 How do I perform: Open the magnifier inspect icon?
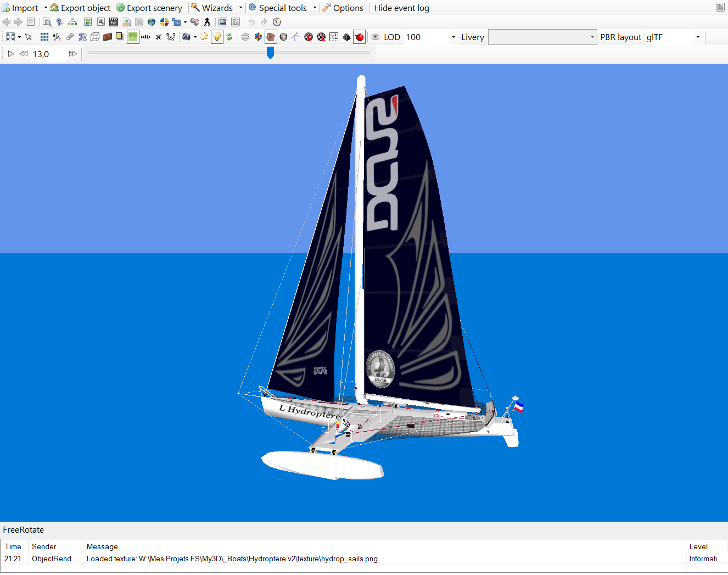[x=47, y=22]
